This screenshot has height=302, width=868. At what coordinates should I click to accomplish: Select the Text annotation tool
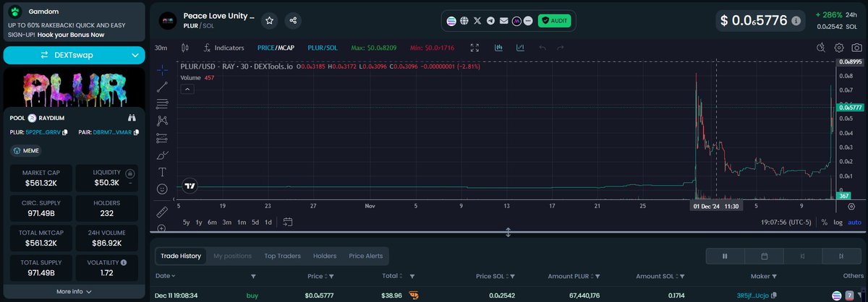tap(162, 172)
